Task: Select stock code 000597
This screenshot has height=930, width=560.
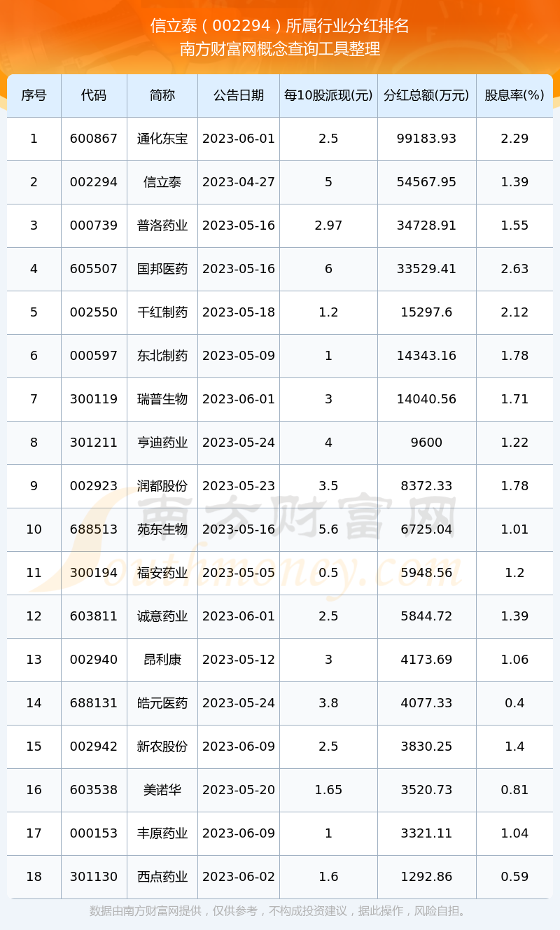Action: pos(94,356)
